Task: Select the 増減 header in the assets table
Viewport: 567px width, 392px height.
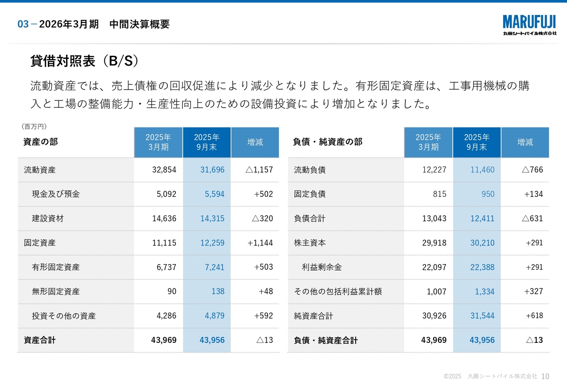Action: pos(255,142)
